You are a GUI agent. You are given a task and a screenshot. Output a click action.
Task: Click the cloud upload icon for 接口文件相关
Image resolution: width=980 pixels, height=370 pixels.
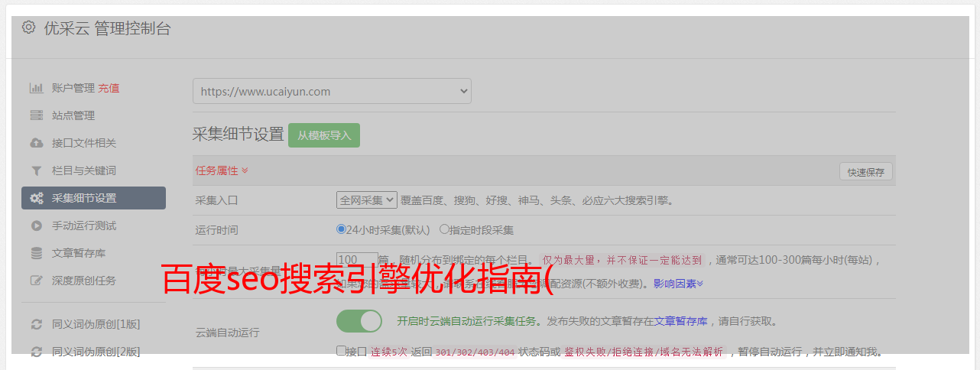pos(36,143)
